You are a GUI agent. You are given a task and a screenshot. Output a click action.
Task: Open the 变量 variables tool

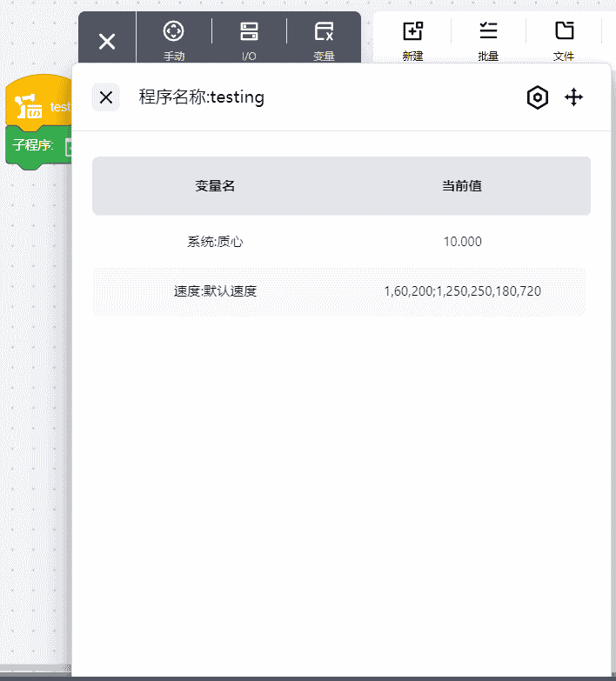[x=324, y=40]
